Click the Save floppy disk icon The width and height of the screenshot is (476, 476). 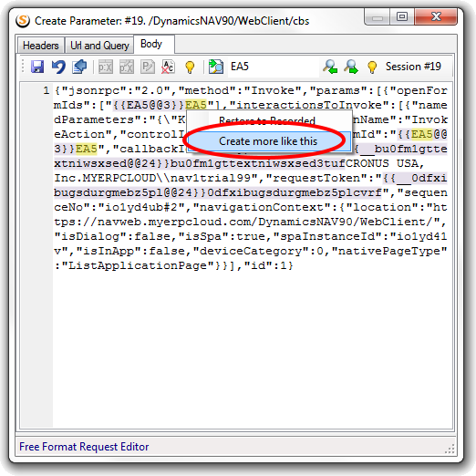pyautogui.click(x=37, y=67)
